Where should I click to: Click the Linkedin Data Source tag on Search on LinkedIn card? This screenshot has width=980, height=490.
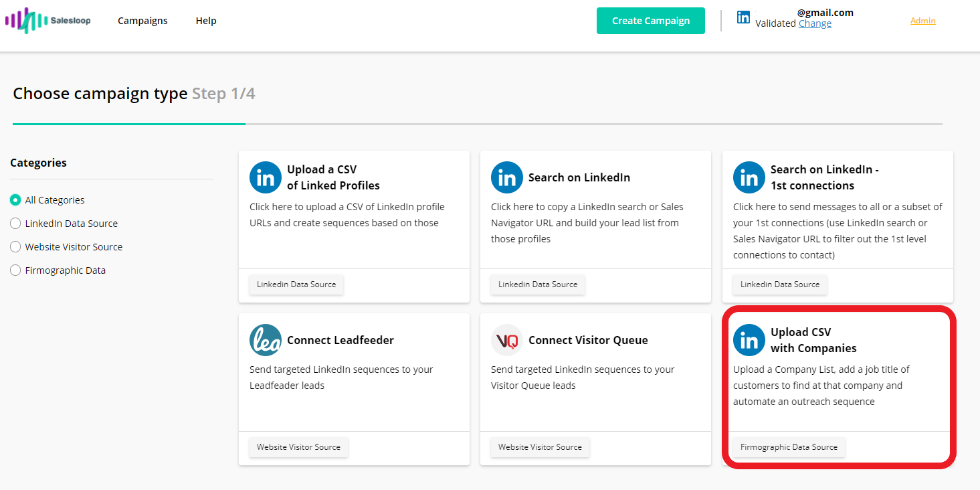[538, 284]
